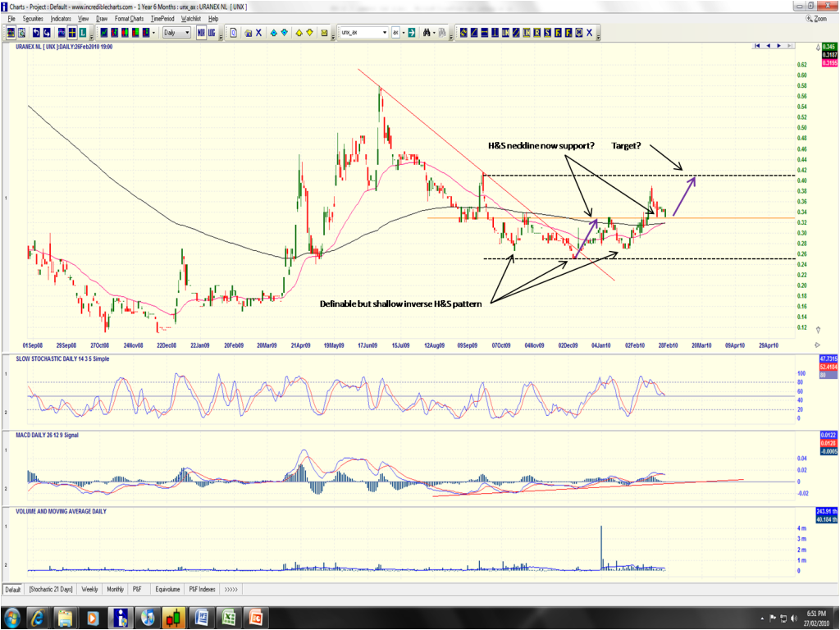The height and width of the screenshot is (630, 840).
Task: Click the blue 47.7315 stochastic value label
Action: point(829,359)
